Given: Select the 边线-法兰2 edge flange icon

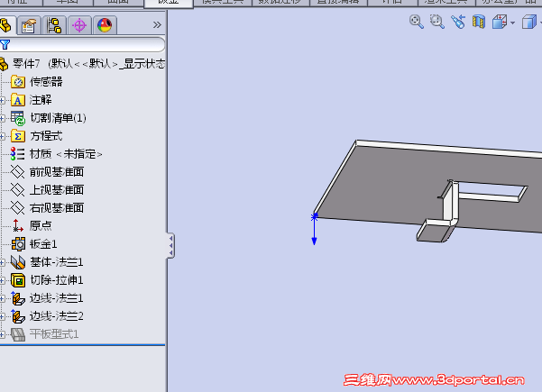Looking at the screenshot, I should (x=18, y=316).
